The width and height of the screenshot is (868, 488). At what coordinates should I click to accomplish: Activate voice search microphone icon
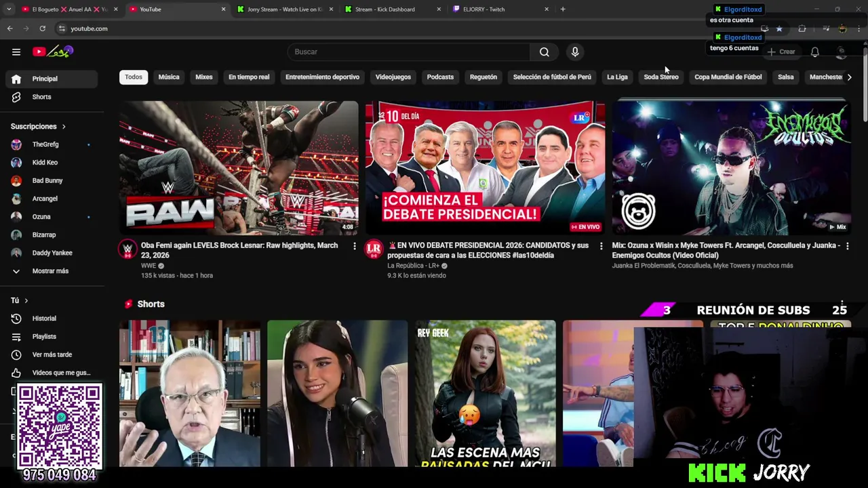(x=575, y=52)
